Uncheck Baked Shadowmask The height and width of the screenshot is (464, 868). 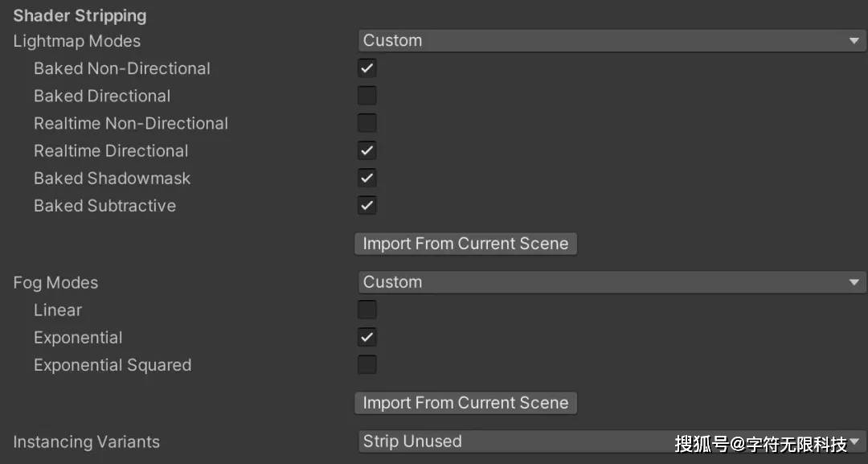[x=366, y=178]
